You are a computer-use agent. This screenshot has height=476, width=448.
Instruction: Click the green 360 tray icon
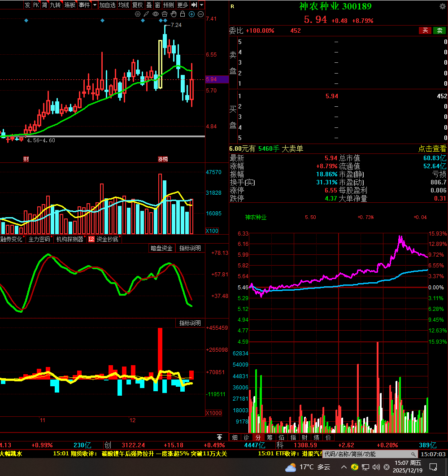click(x=355, y=467)
